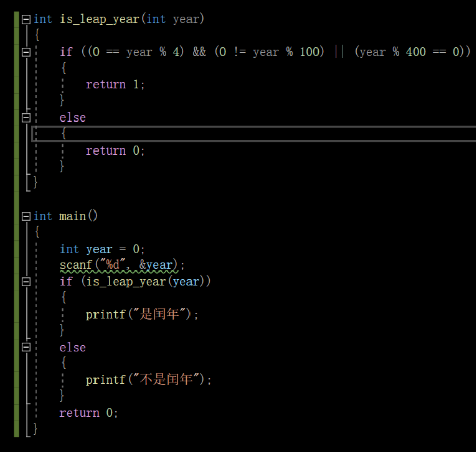This screenshot has height=452, width=476.
Task: Collapse the else block returning 0
Action: point(26,118)
